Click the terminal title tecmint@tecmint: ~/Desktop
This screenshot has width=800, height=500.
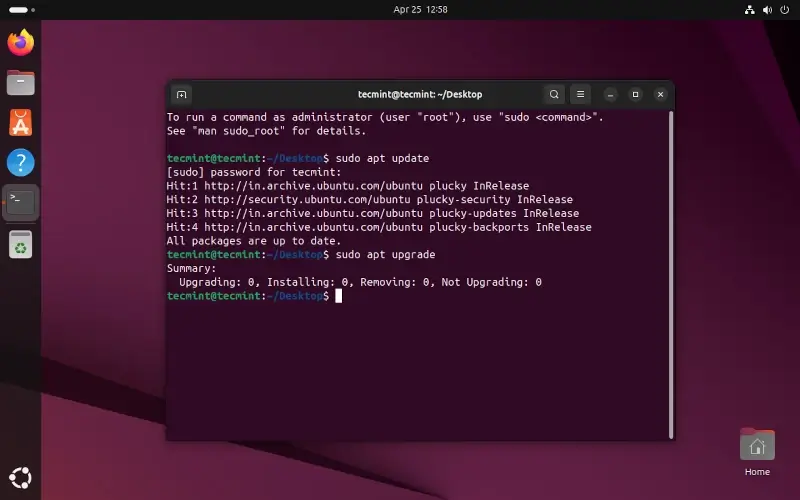coord(420,94)
